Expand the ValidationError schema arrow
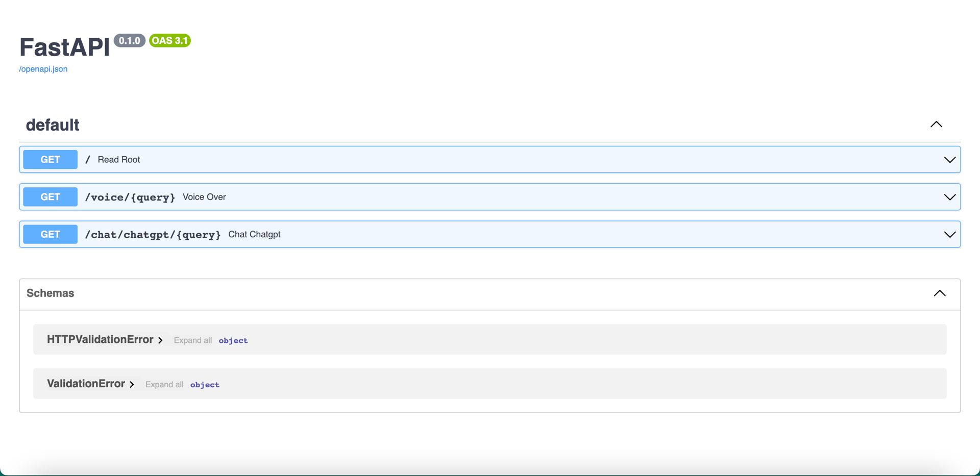The width and height of the screenshot is (980, 476). 132,384
